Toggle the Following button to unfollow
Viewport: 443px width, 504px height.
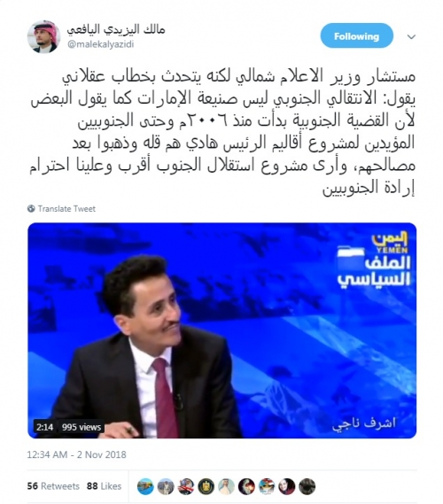[x=356, y=35]
